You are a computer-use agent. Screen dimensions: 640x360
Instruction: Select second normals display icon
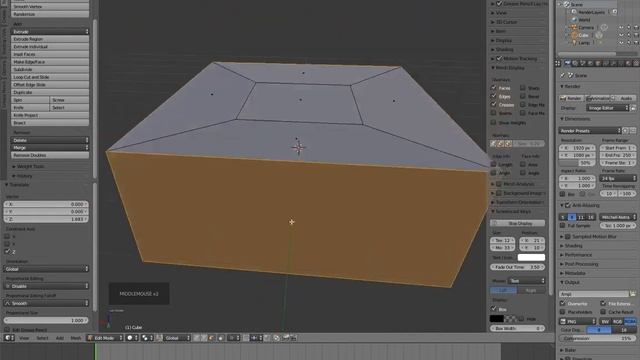coord(501,144)
